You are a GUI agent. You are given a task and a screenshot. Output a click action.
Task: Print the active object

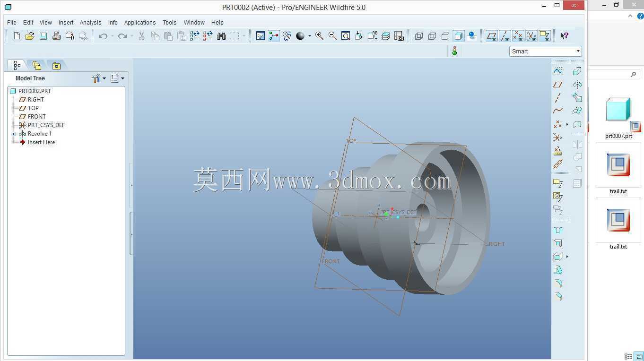click(x=56, y=36)
